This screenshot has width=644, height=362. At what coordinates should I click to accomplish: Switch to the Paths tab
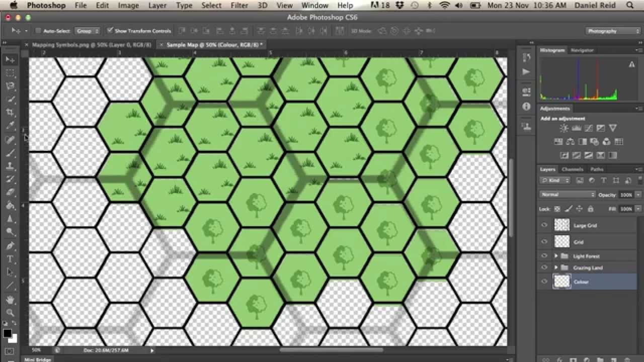(x=597, y=169)
